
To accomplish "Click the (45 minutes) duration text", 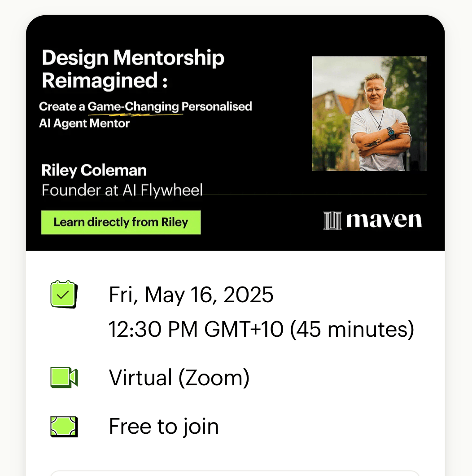I will tap(352, 329).
